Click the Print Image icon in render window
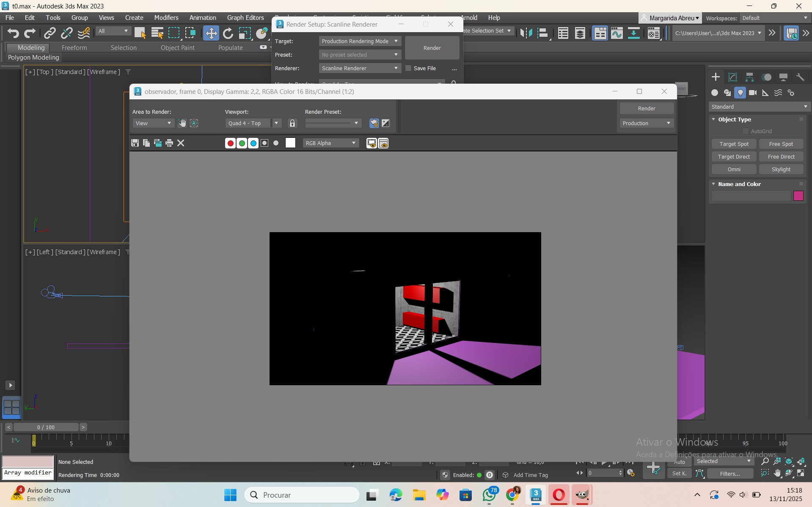The width and height of the screenshot is (812, 507). 169,143
